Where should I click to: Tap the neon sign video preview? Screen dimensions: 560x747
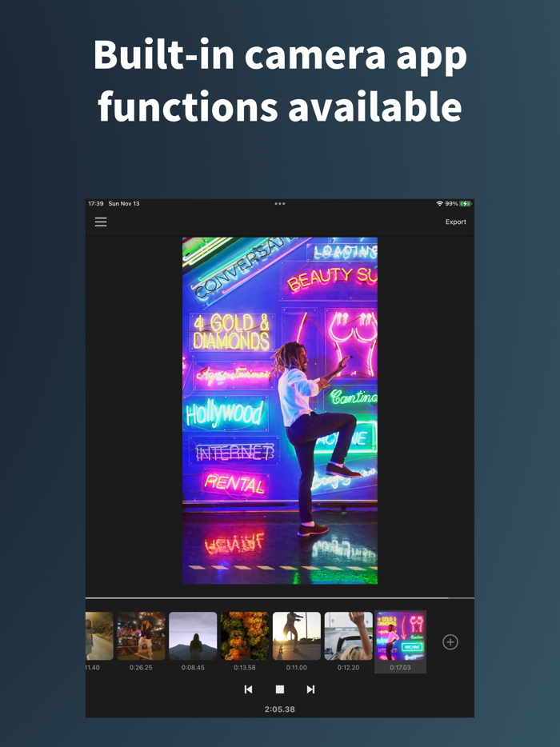(280, 410)
